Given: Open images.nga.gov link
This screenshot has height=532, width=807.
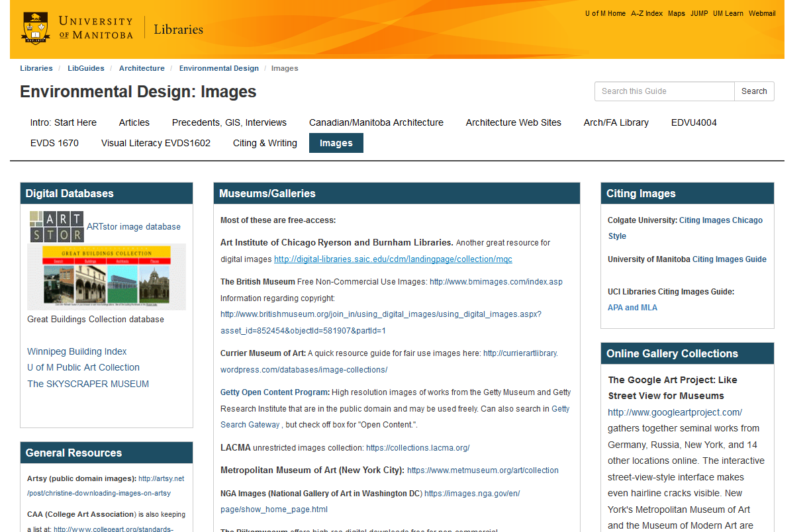Looking at the screenshot, I should pos(370,501).
